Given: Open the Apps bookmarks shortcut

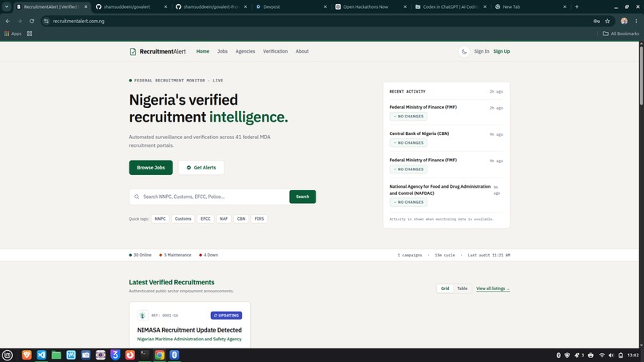Looking at the screenshot, I should (13, 34).
